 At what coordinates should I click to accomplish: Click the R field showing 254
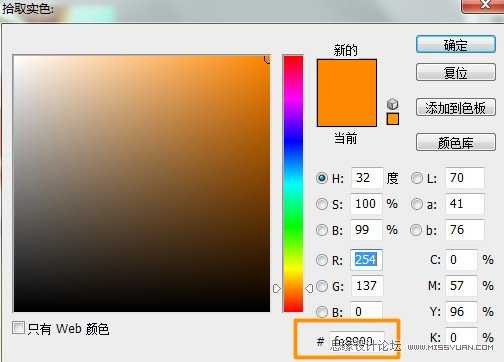[x=367, y=260]
